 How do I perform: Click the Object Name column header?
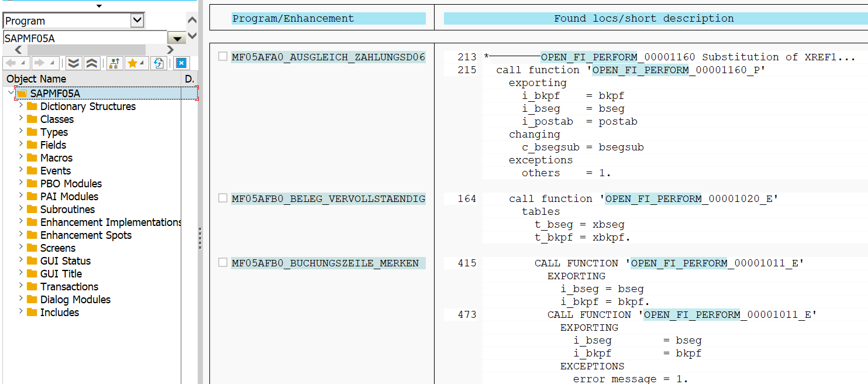pyautogui.click(x=92, y=78)
